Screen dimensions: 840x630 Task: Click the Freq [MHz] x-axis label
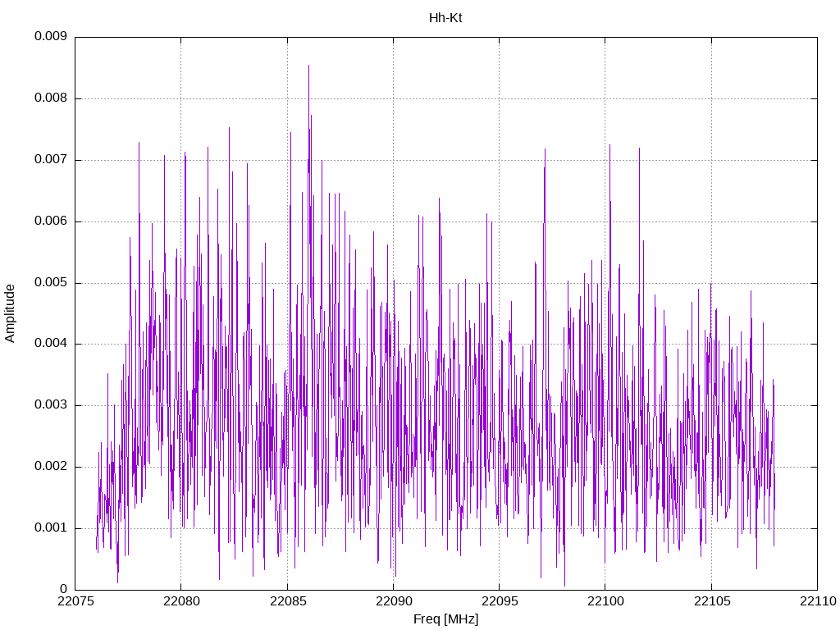445,619
